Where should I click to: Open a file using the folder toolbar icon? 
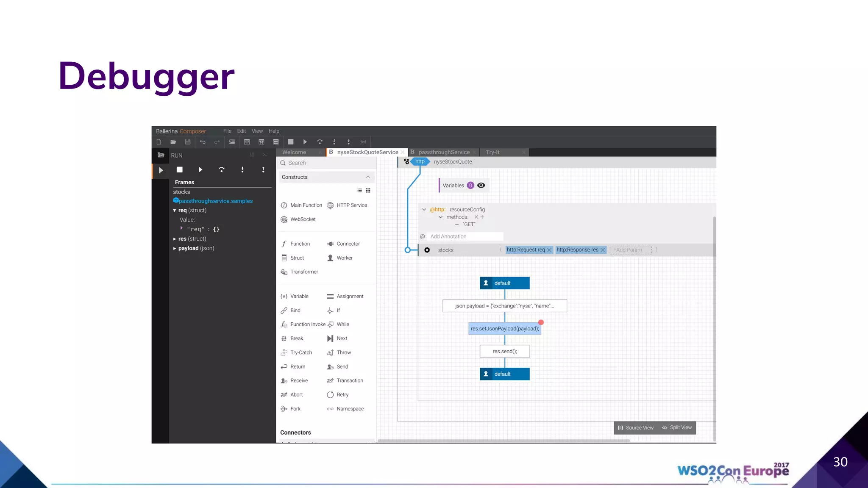[173, 142]
